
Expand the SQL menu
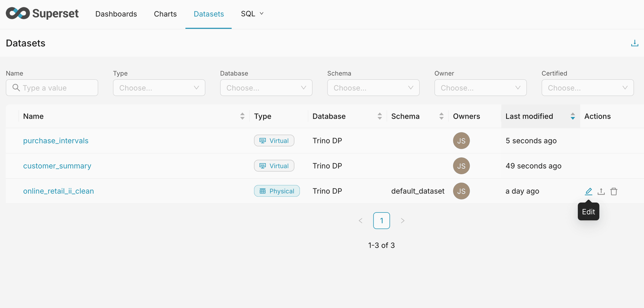tap(252, 14)
